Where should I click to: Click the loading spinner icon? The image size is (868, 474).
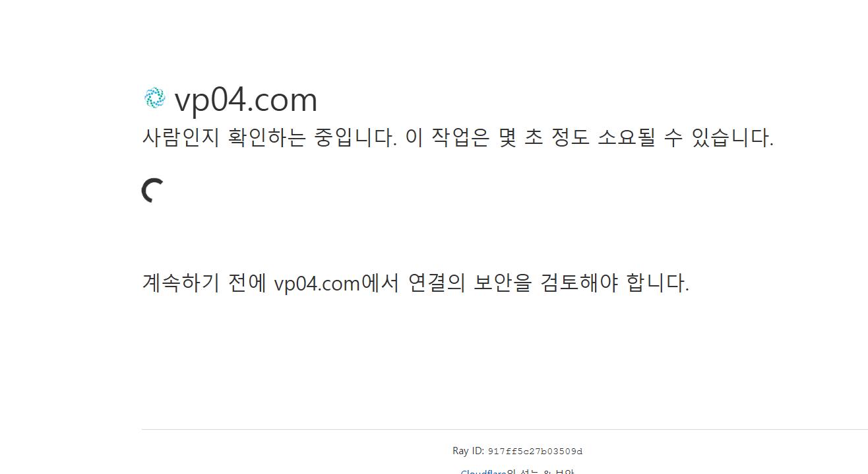pos(153,190)
